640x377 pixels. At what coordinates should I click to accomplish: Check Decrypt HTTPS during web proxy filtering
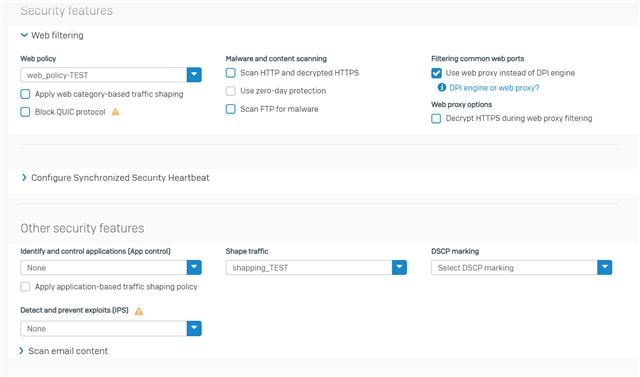436,118
